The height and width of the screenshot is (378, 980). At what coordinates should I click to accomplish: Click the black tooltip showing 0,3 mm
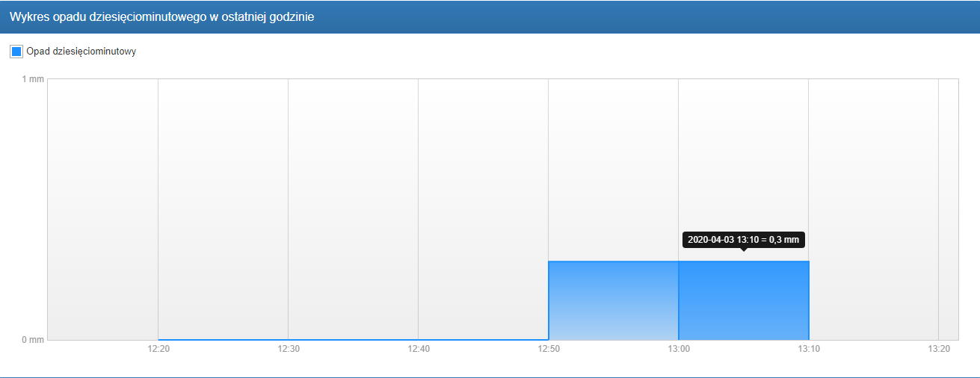[743, 240]
